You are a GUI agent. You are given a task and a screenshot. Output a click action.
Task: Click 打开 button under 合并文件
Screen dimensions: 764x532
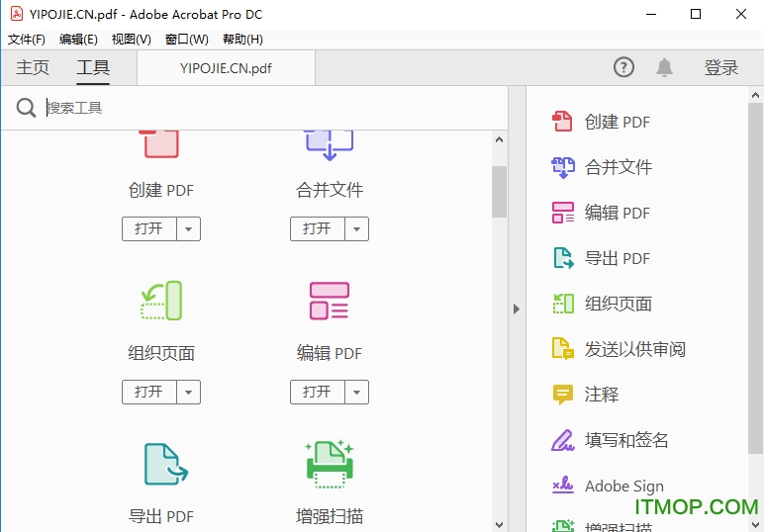click(x=318, y=228)
